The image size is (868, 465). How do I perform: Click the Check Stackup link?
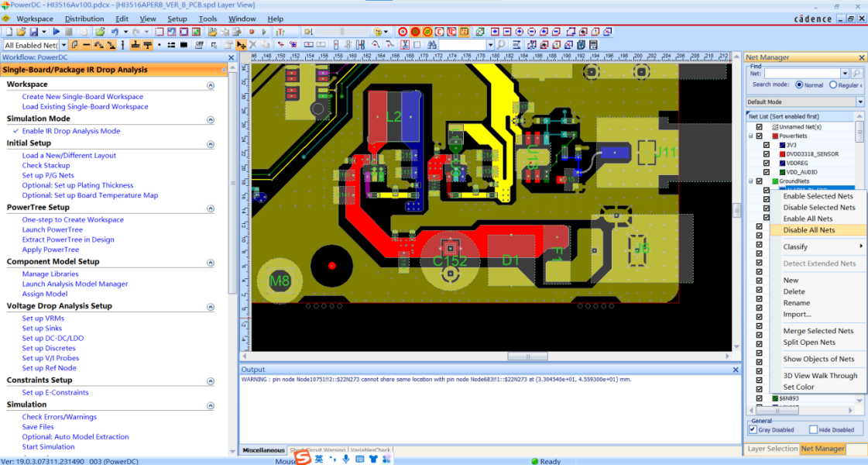[x=46, y=165]
